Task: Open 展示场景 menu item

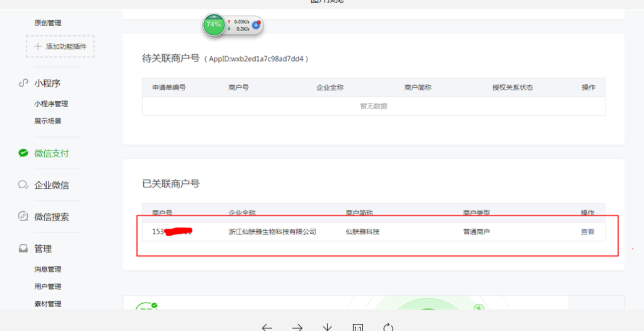Action: click(48, 121)
